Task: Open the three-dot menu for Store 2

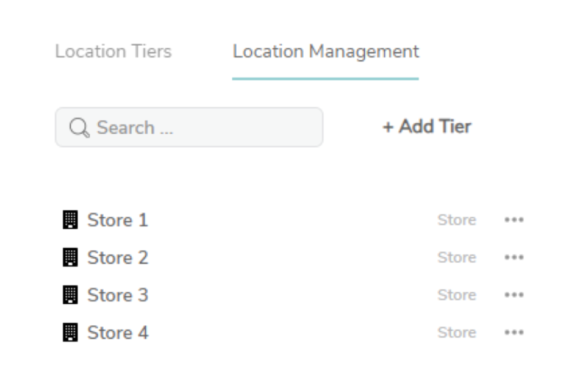Action: click(x=514, y=257)
